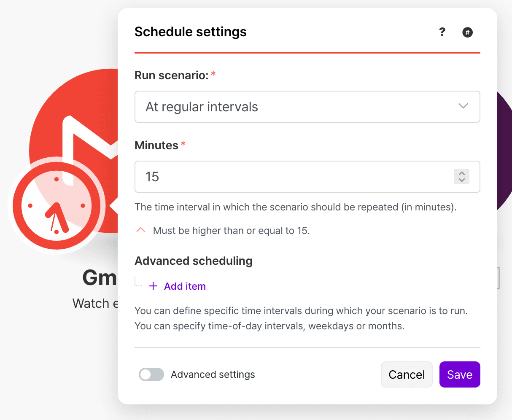
Task: Save the schedule settings
Action: tap(459, 374)
